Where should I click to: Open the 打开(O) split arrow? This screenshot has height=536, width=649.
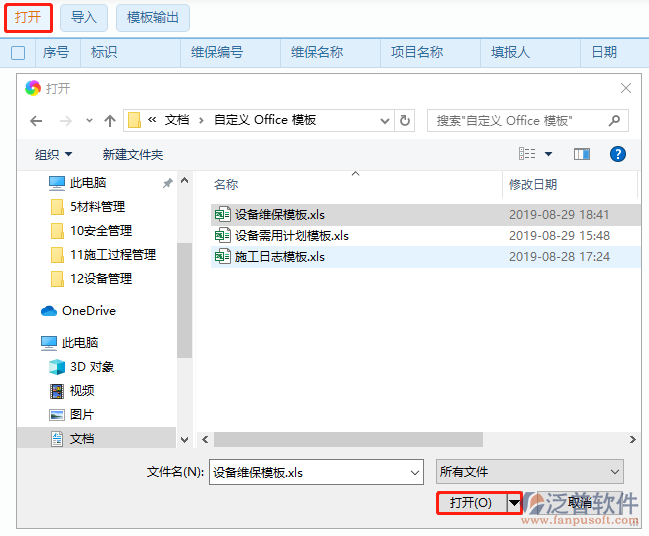pos(514,503)
